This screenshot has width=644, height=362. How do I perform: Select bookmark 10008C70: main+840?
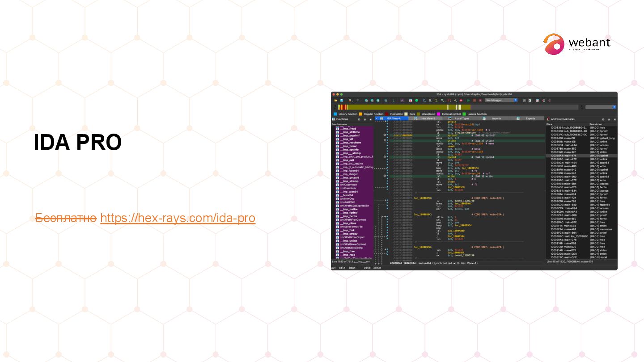coord(581,205)
